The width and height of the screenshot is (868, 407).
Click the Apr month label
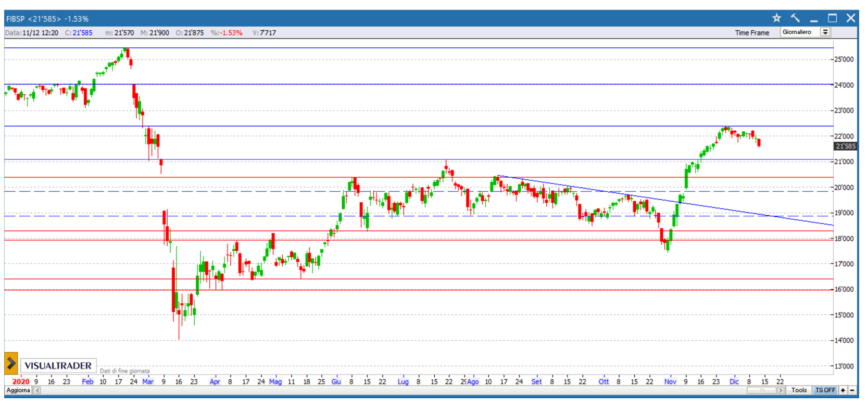(215, 381)
